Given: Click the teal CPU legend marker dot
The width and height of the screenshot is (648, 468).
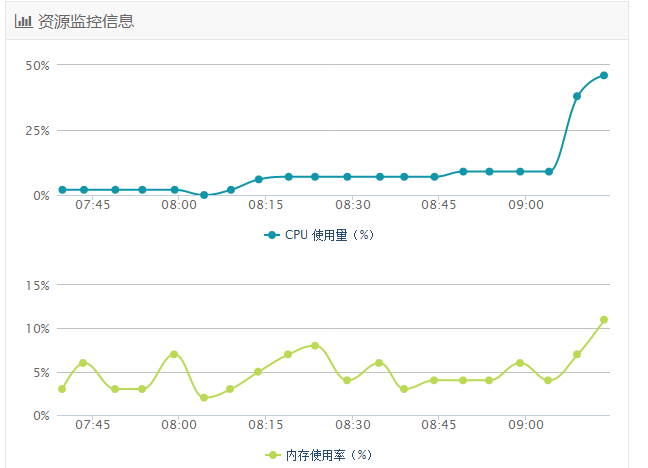Looking at the screenshot, I should (x=272, y=235).
